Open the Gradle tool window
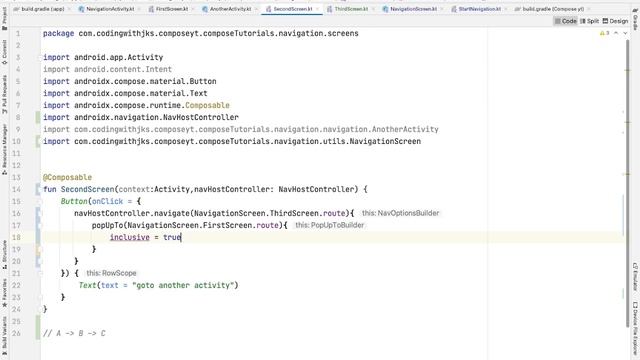This screenshot has height=360, width=640. 635,20
